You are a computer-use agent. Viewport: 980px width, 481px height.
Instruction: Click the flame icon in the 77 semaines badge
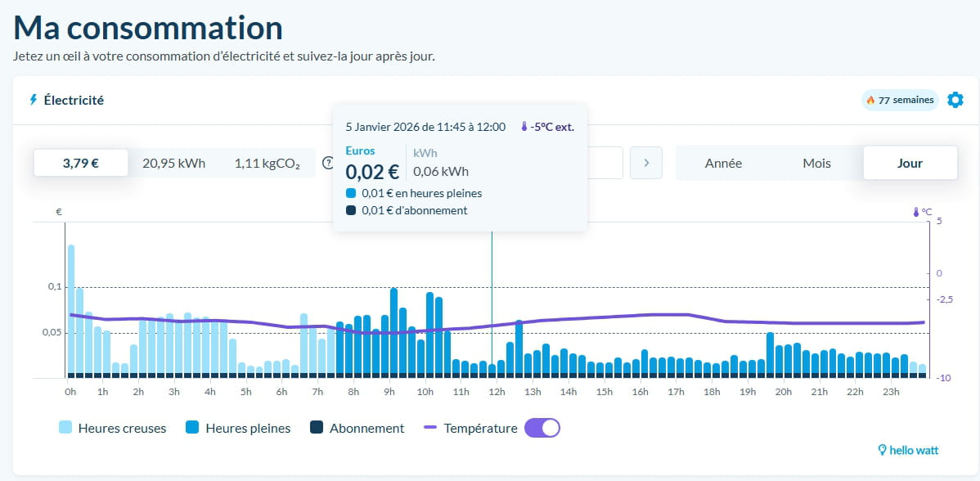point(870,101)
